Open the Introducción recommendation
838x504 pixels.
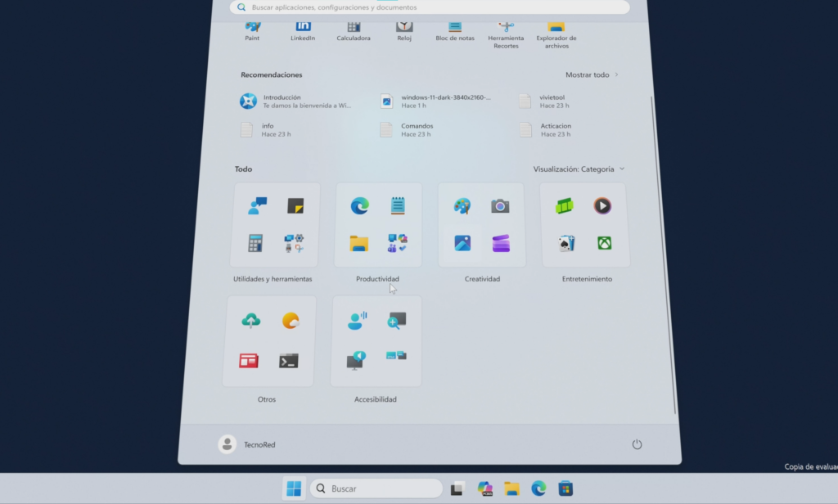click(x=297, y=101)
